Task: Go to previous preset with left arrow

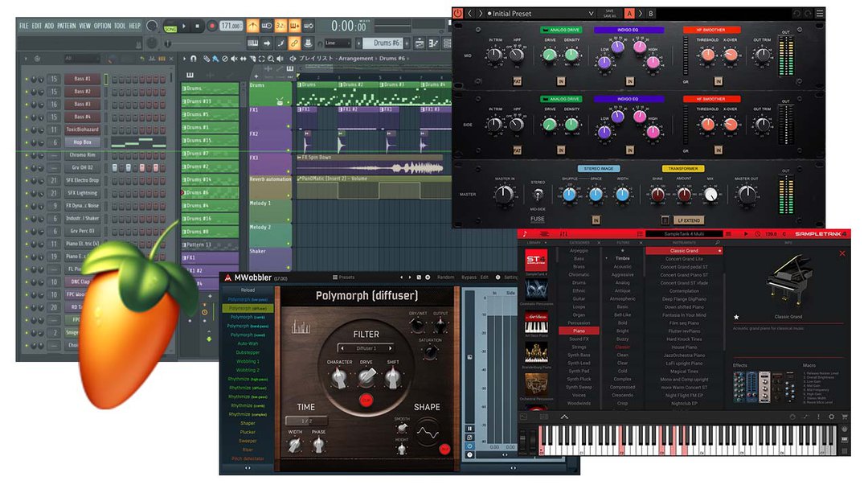Action: [x=469, y=13]
